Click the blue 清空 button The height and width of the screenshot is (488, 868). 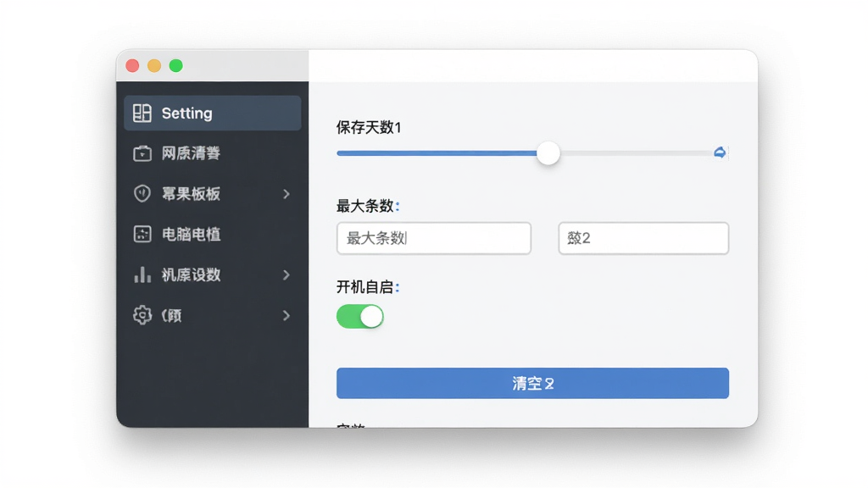[532, 383]
